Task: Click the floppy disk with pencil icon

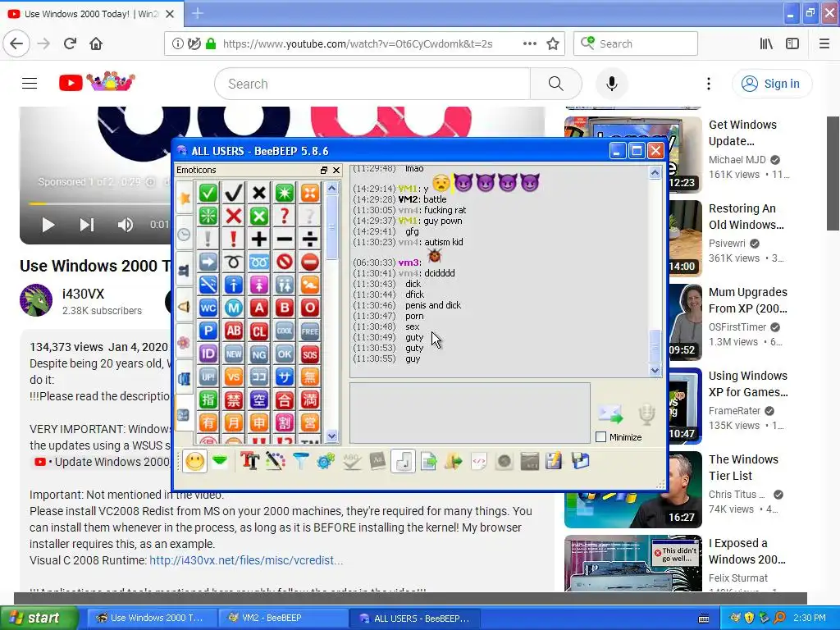Action: 554,461
